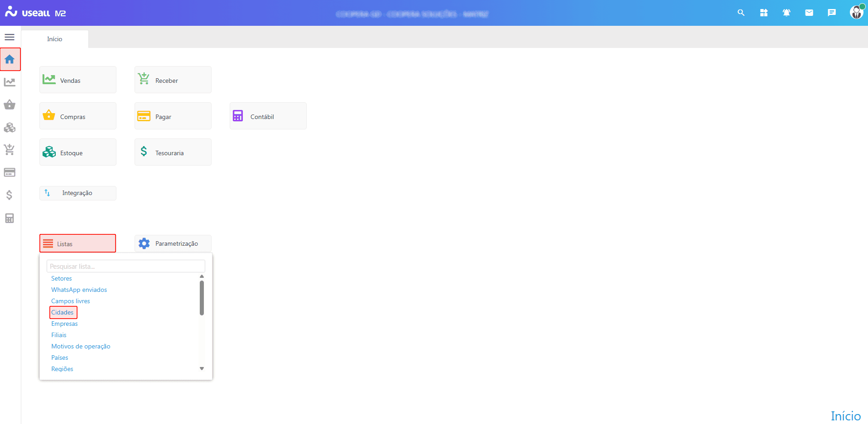Open sales chart icon in sidebar
868x424 pixels.
[x=10, y=82]
